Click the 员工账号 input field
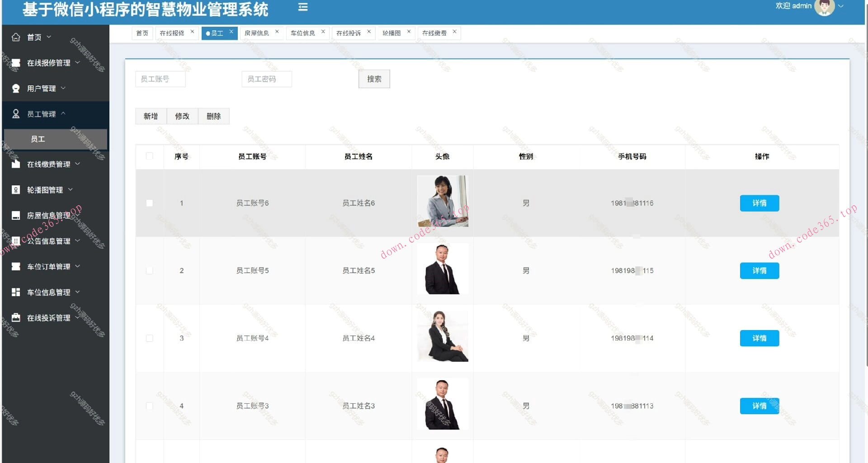This screenshot has width=868, height=463. (160, 79)
